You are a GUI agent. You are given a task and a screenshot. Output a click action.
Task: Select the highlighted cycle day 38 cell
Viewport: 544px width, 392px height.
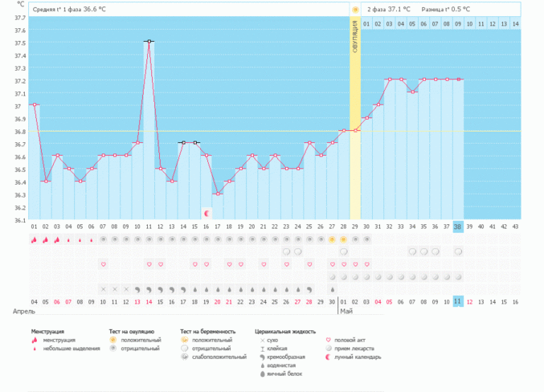click(x=457, y=227)
